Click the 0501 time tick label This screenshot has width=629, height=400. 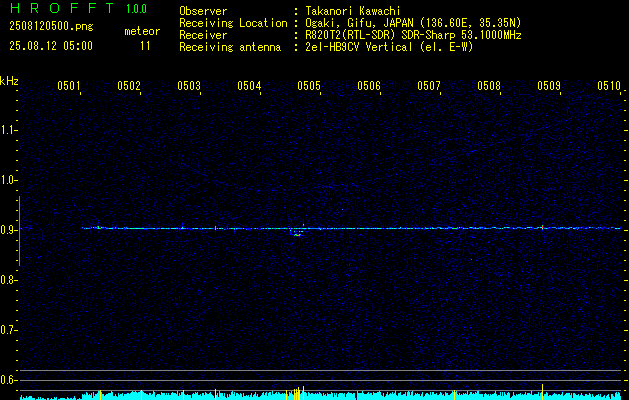click(69, 85)
